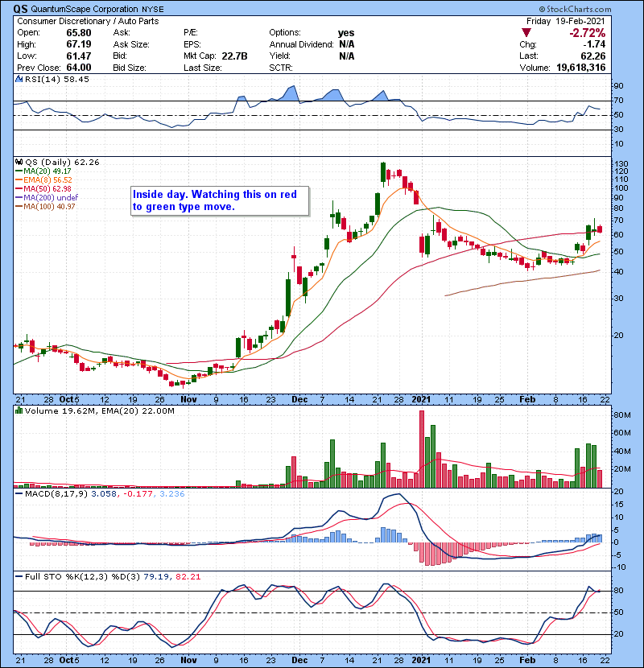The width and height of the screenshot is (644, 668).
Task: Click the -2.72% percent change
Action: (588, 33)
